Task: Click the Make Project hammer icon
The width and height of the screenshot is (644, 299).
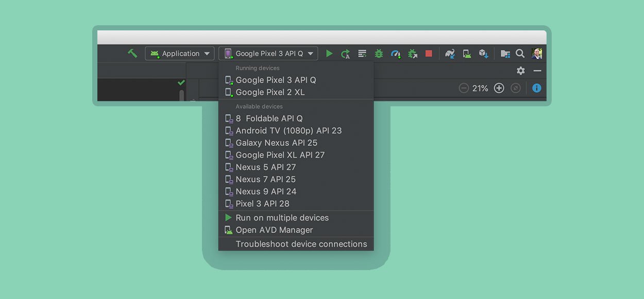Action: [x=132, y=53]
